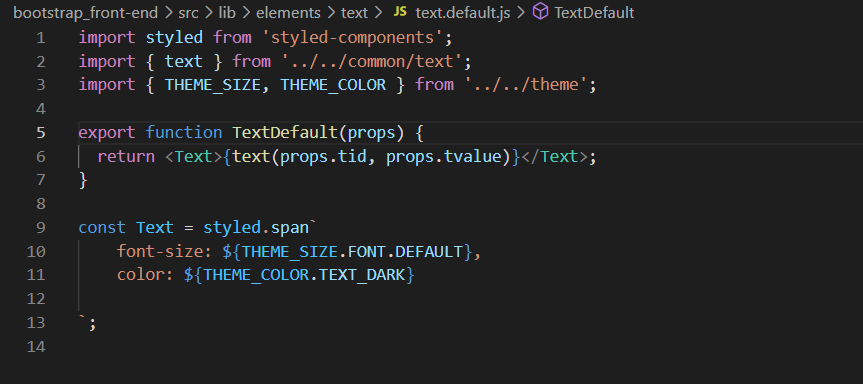Viewport: 863px width, 384px height.
Task: Click props.tid in line 6
Action: click(x=323, y=157)
